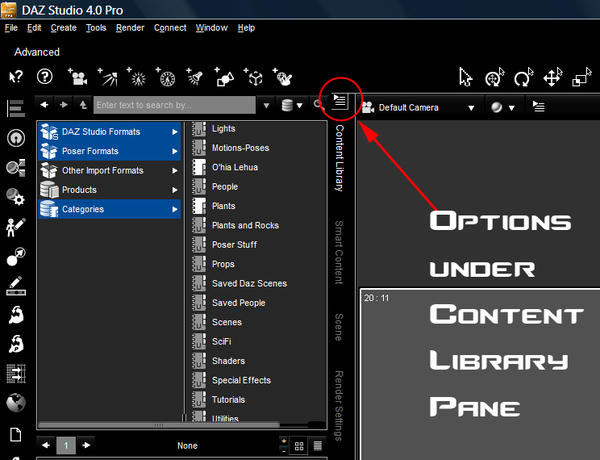Open the interactive help question mark icon
This screenshot has height=460, width=600.
pyautogui.click(x=45, y=77)
